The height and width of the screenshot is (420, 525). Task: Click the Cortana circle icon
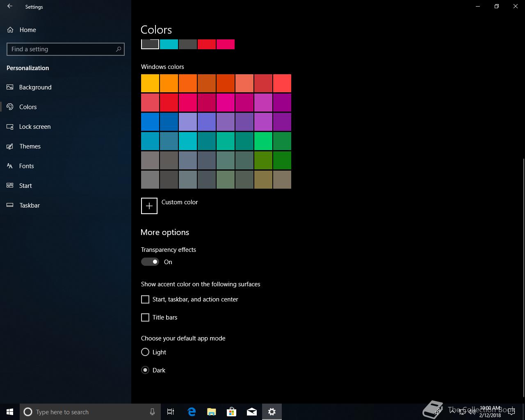28,412
